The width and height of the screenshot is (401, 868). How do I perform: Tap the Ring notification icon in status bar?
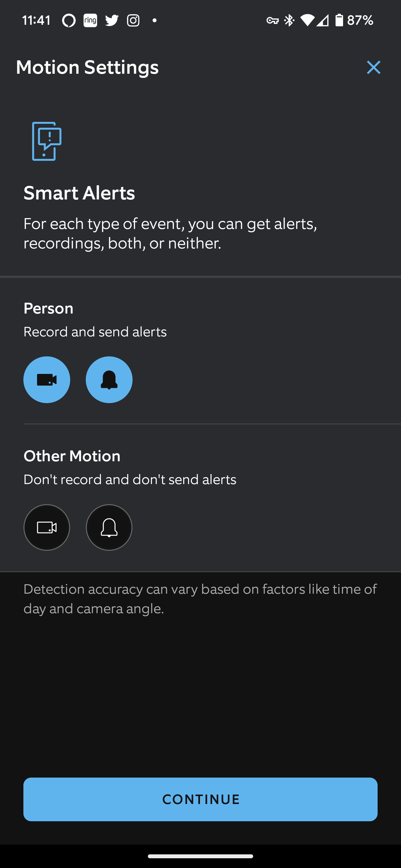click(x=91, y=21)
